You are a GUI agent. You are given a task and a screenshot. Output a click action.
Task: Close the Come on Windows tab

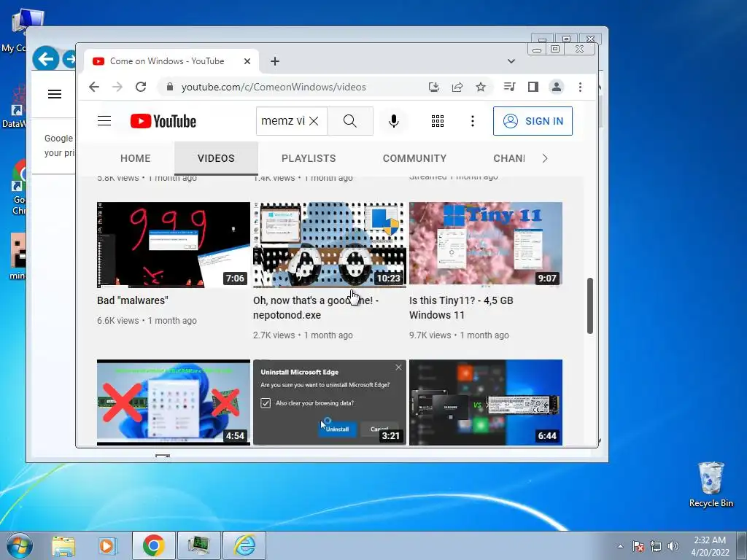pyautogui.click(x=247, y=61)
